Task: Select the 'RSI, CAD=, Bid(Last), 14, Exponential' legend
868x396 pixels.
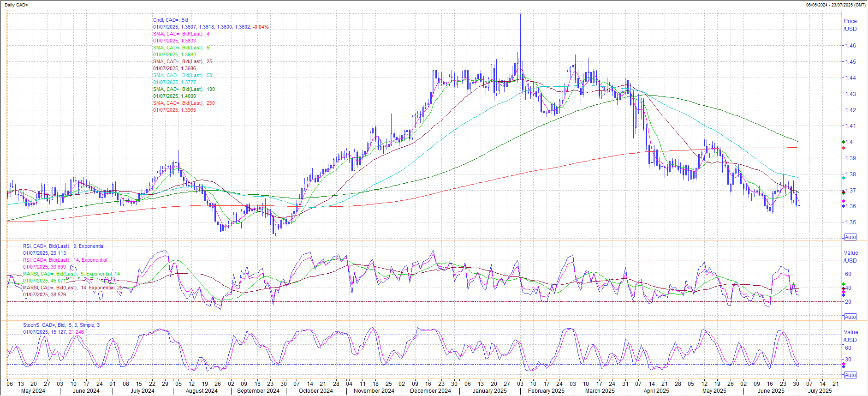Action: pyautogui.click(x=65, y=260)
